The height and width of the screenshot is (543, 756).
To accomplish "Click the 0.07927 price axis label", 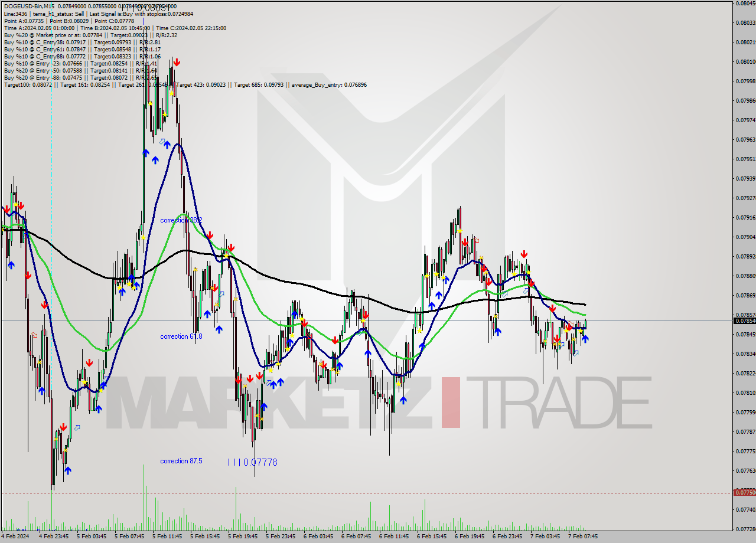I will pos(745,198).
